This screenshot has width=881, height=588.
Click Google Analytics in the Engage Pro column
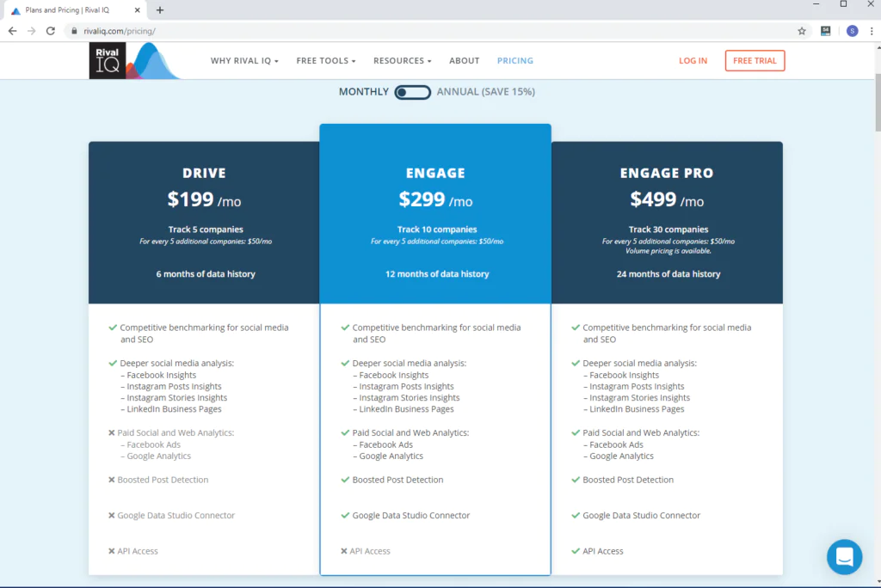click(621, 456)
